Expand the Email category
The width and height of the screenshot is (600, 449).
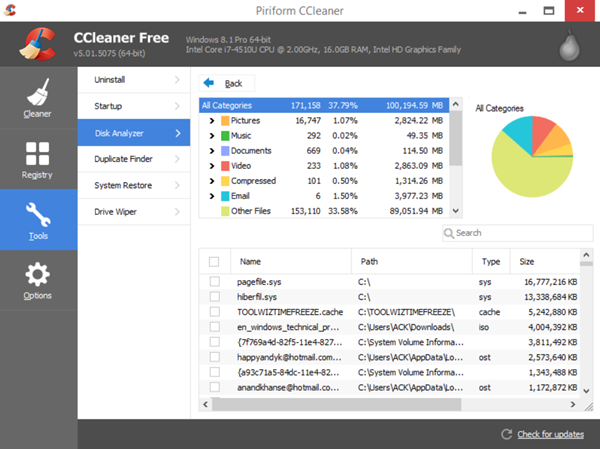pos(212,196)
